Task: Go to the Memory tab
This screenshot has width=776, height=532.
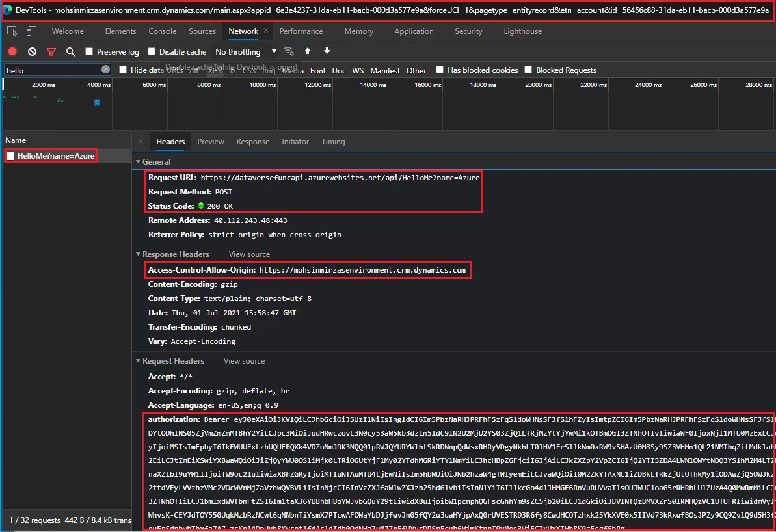Action: [359, 31]
